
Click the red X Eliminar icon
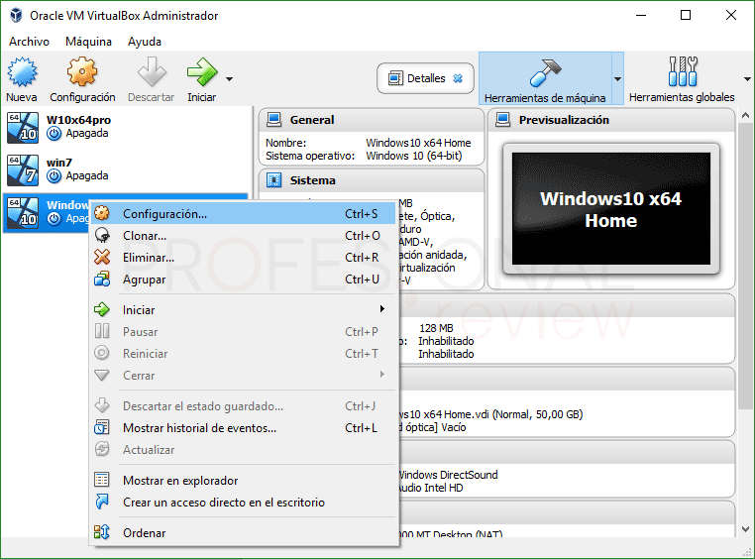[x=102, y=257]
